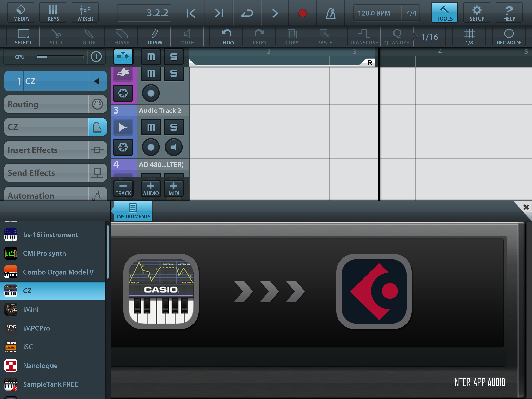
Task: Mute Audio Track 2
Action: point(151,127)
